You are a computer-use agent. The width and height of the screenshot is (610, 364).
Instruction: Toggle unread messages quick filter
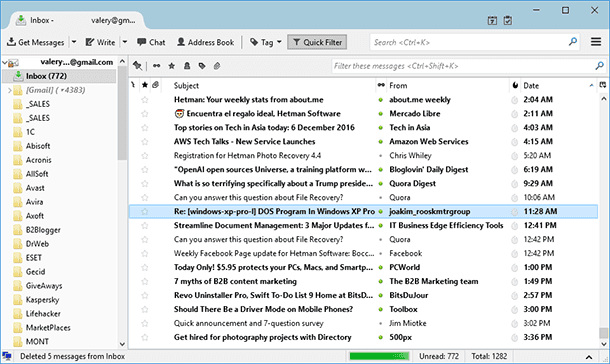[x=156, y=66]
